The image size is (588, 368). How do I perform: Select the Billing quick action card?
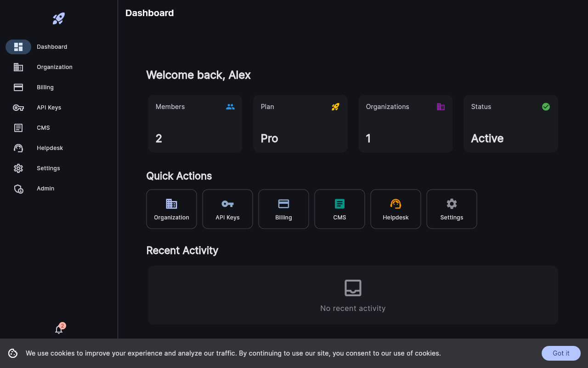tap(283, 209)
